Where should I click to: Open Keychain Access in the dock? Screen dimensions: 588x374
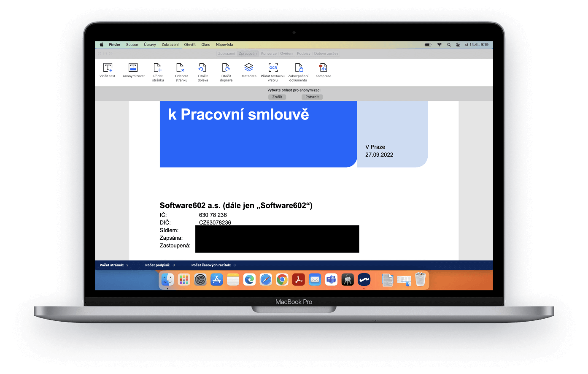point(348,279)
